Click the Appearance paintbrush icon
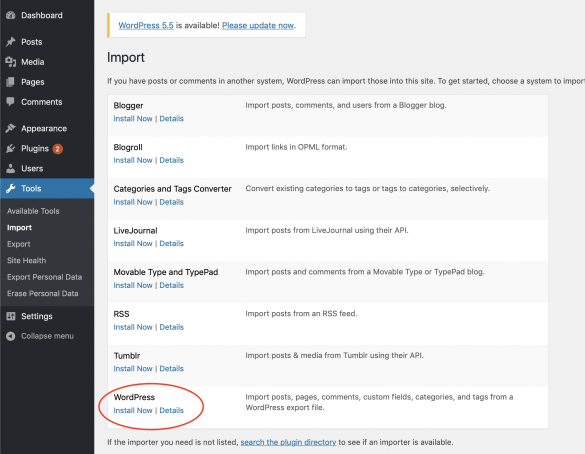 click(11, 128)
